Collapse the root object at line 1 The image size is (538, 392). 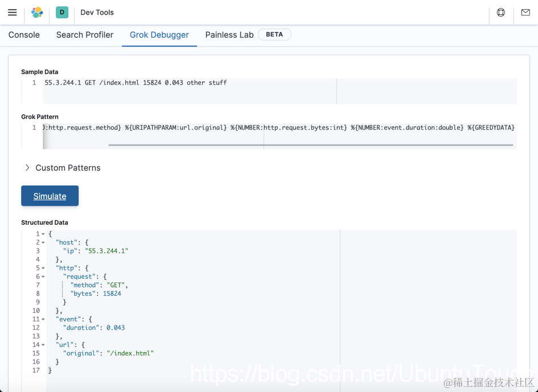click(43, 234)
